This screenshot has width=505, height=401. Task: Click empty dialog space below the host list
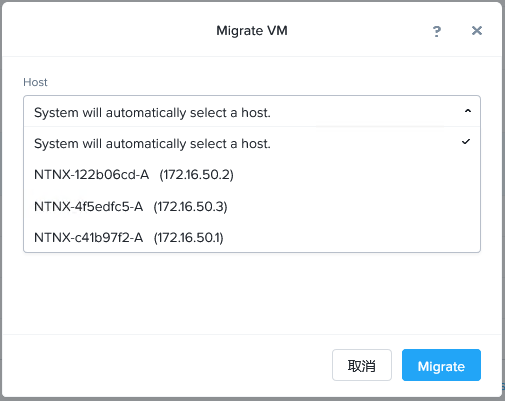coord(252,293)
